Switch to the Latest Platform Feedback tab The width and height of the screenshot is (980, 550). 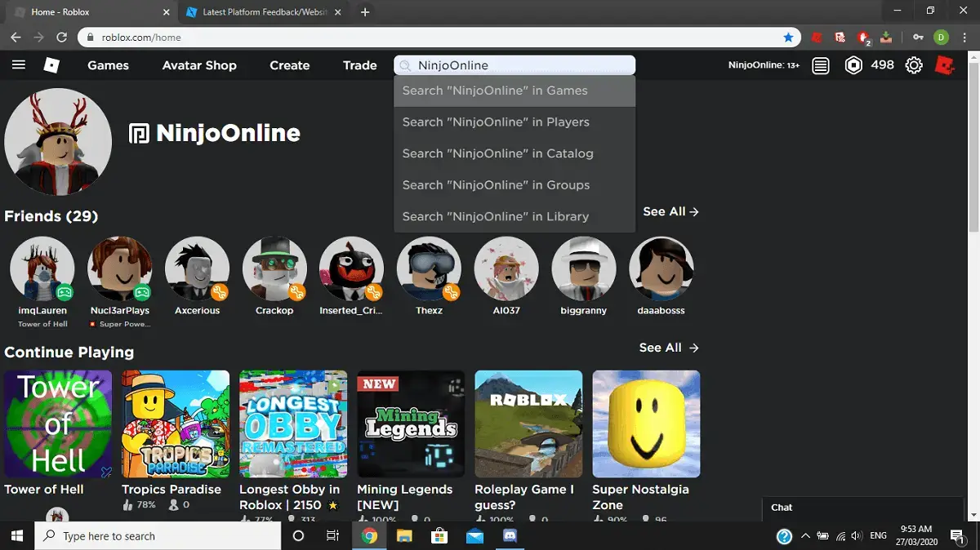pos(262,12)
